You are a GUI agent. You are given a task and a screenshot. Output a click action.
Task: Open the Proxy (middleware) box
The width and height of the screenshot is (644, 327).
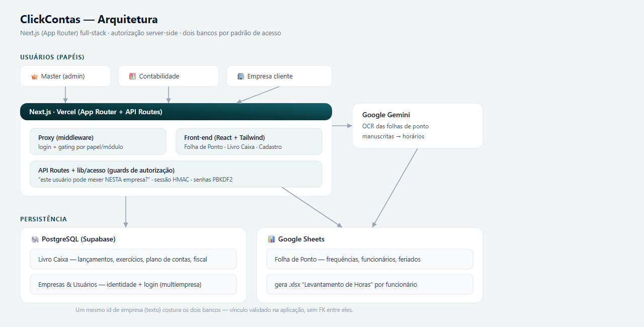pos(98,141)
